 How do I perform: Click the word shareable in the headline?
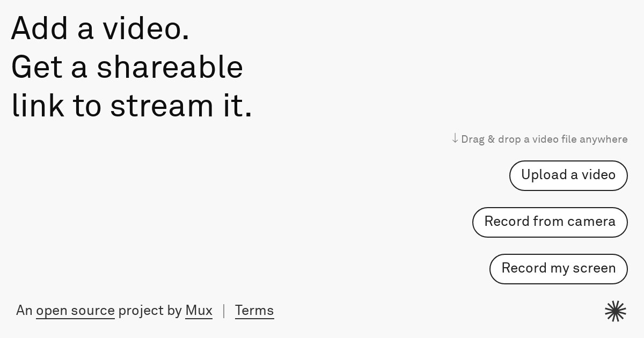(170, 68)
